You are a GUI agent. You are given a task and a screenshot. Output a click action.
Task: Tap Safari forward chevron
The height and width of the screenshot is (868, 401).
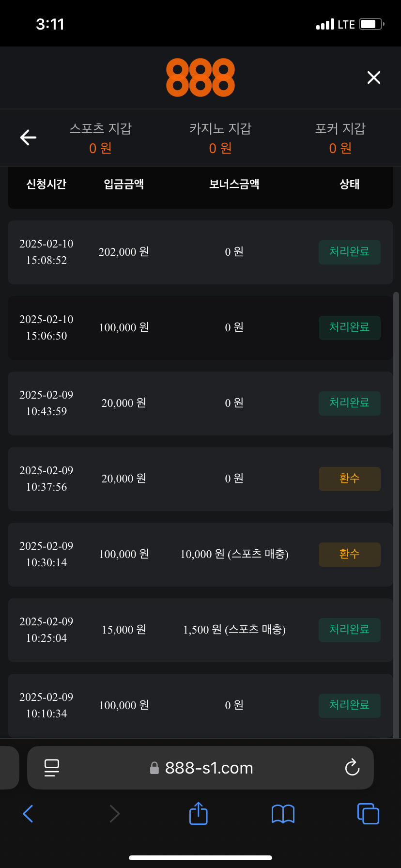point(114,814)
